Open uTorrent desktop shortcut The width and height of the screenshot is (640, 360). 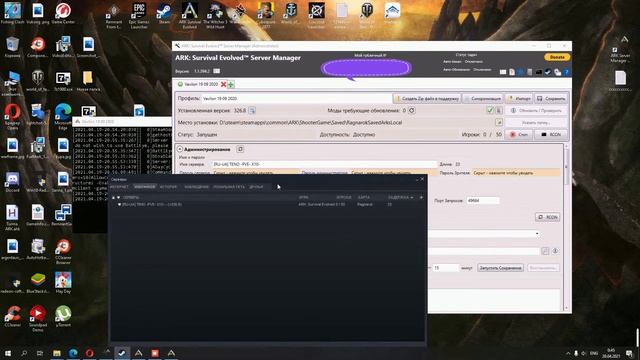point(63,317)
